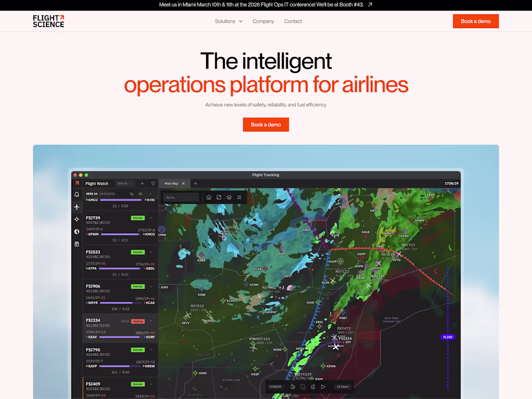The image size is (532, 399).
Task: Open the Flight Watch filter funnel icon
Action: click(x=153, y=184)
